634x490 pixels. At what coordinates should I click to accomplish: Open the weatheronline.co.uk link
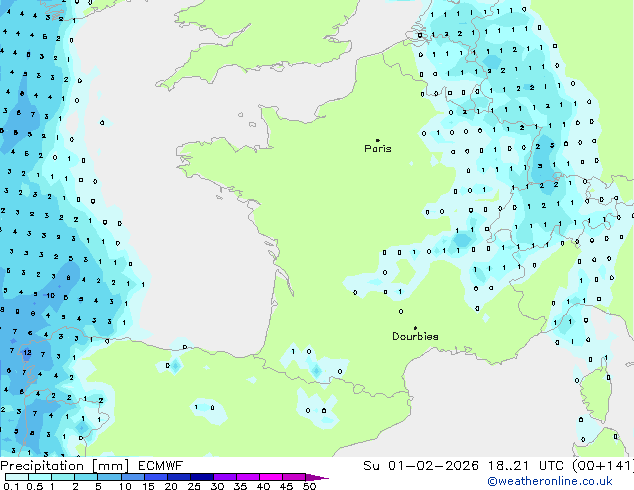click(x=550, y=481)
